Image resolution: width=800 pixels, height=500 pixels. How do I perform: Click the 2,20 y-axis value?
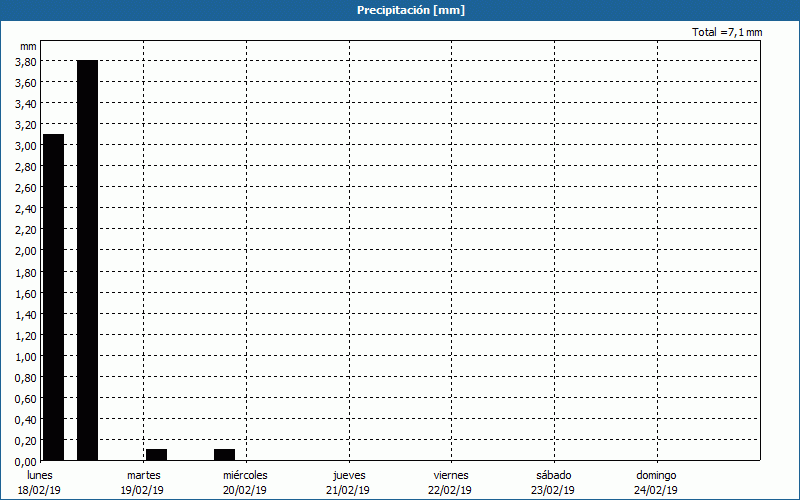26,230
